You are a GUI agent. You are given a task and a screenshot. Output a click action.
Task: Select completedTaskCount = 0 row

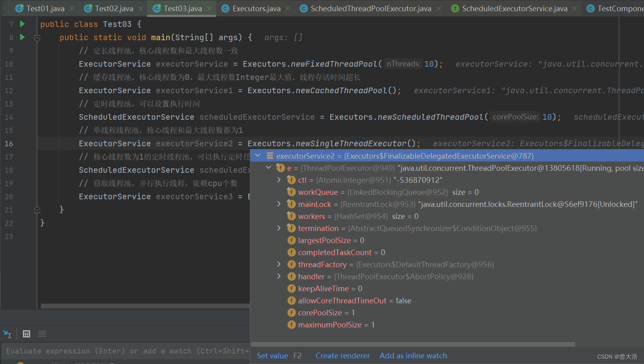[x=447, y=252]
